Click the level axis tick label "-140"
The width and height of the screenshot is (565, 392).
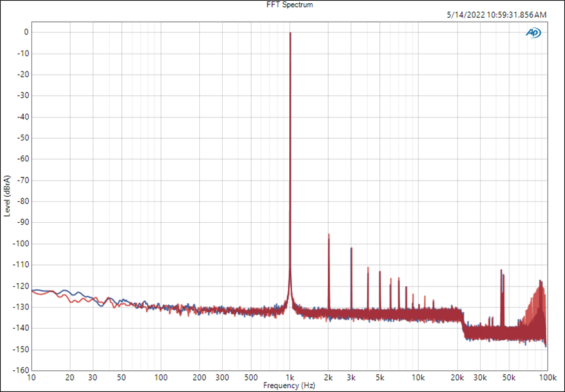pos(22,328)
